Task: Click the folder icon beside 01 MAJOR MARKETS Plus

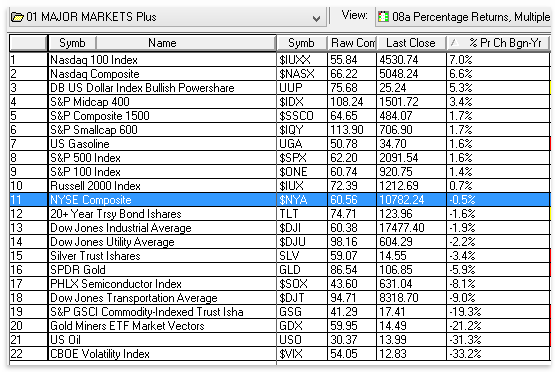Action: (17, 17)
